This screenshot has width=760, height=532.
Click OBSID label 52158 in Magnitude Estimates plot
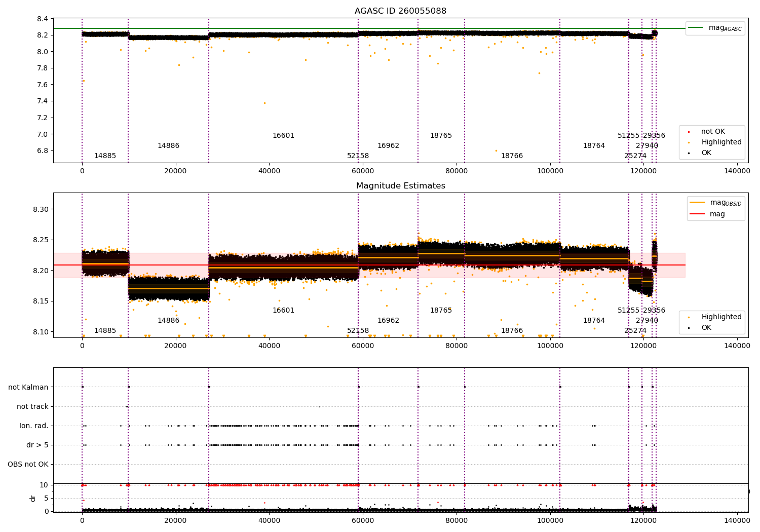[x=358, y=331]
